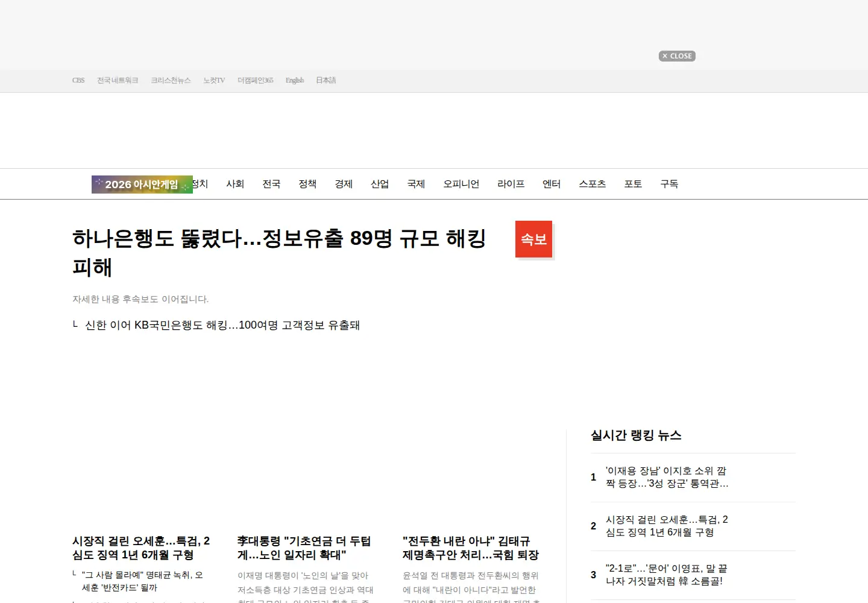Open the 스포츠 section
868x603 pixels.
[x=592, y=184]
